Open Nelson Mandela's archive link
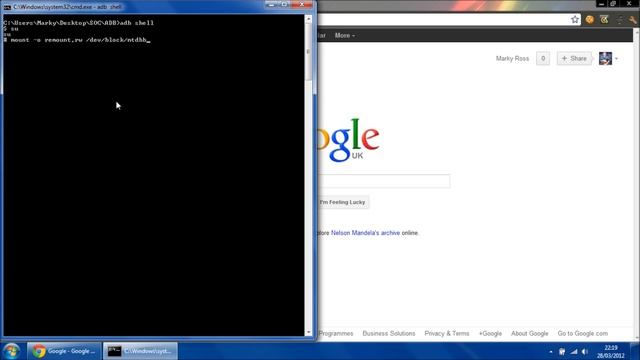 click(x=365, y=233)
